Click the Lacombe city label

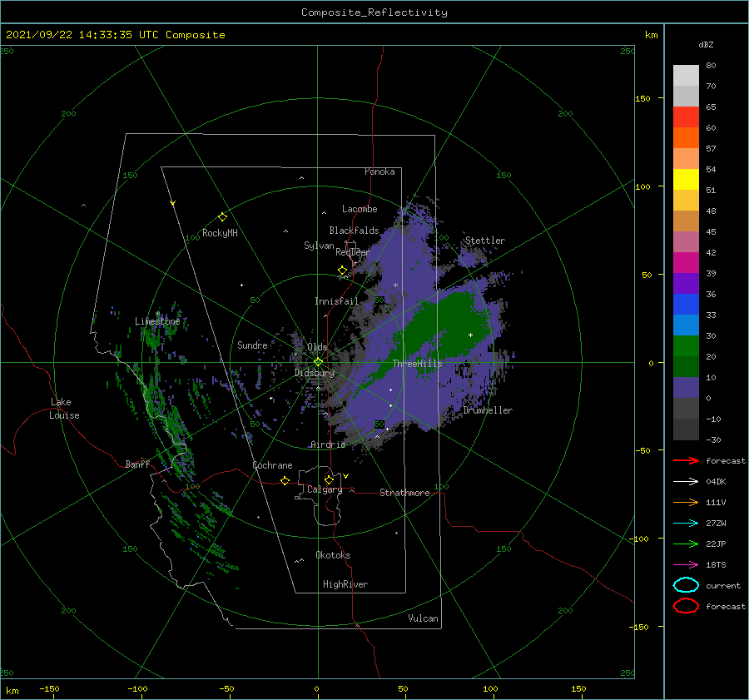[x=360, y=209]
